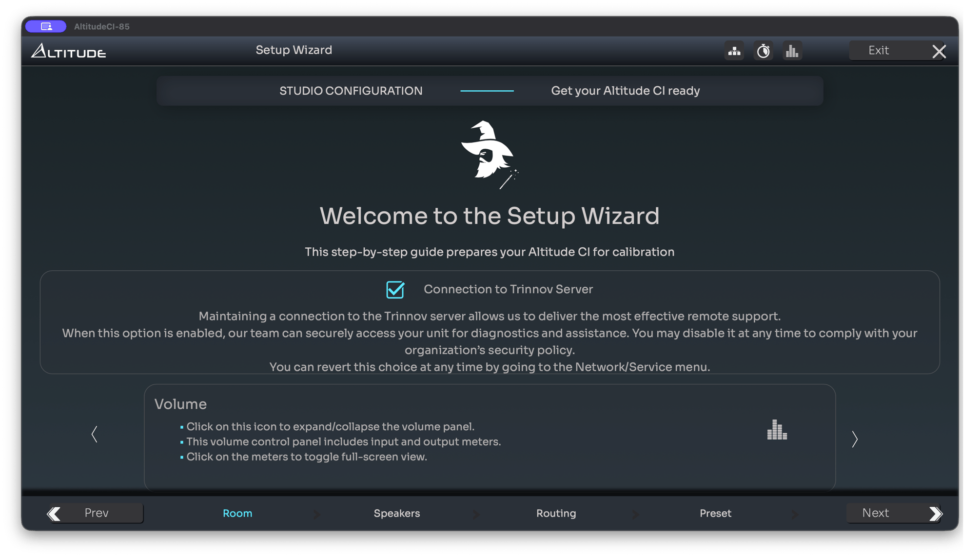Image resolution: width=980 pixels, height=557 pixels.
Task: Toggle the volume meters icon in header
Action: (792, 51)
